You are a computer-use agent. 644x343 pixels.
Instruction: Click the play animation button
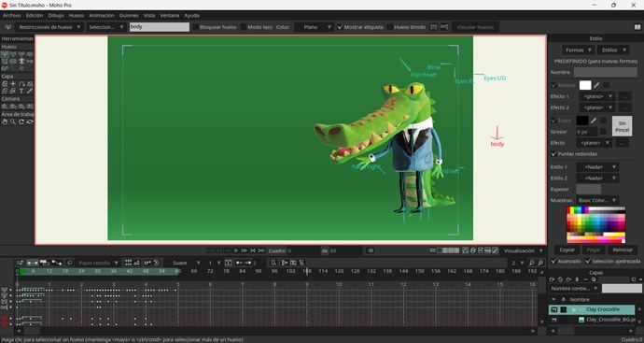(x=236, y=250)
